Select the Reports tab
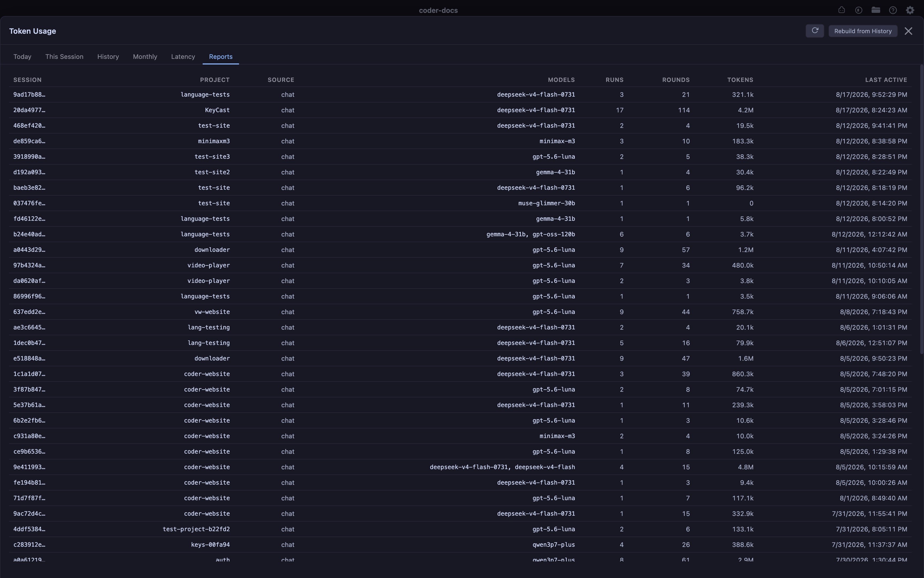Viewport: 924px width, 578px height. [x=221, y=56]
